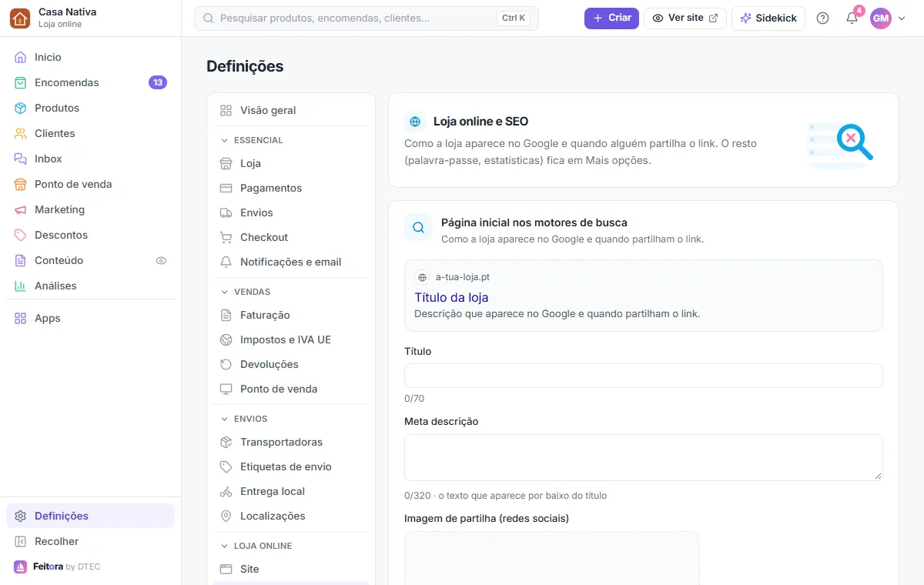Open Conteúdo in the main sidebar
Screen dimensions: 924x585
click(90, 260)
